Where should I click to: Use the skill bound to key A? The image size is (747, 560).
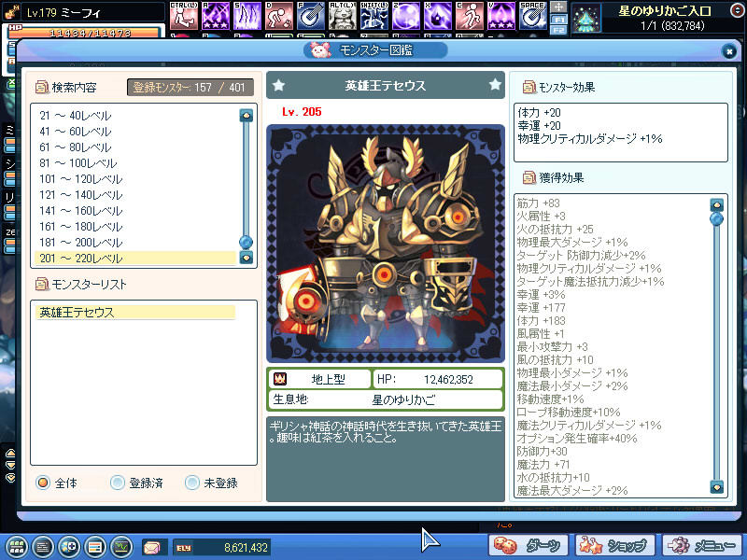click(216, 16)
